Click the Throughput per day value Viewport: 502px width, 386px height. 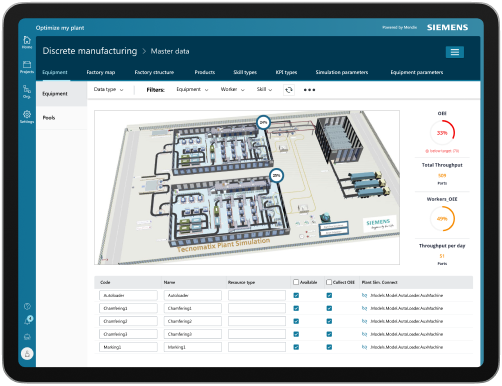pyautogui.click(x=442, y=256)
